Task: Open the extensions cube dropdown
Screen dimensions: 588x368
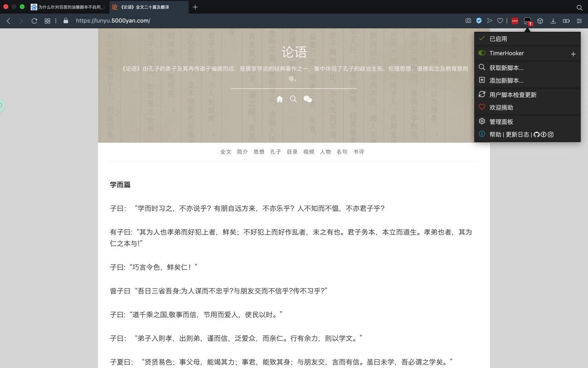Action: (x=540, y=21)
